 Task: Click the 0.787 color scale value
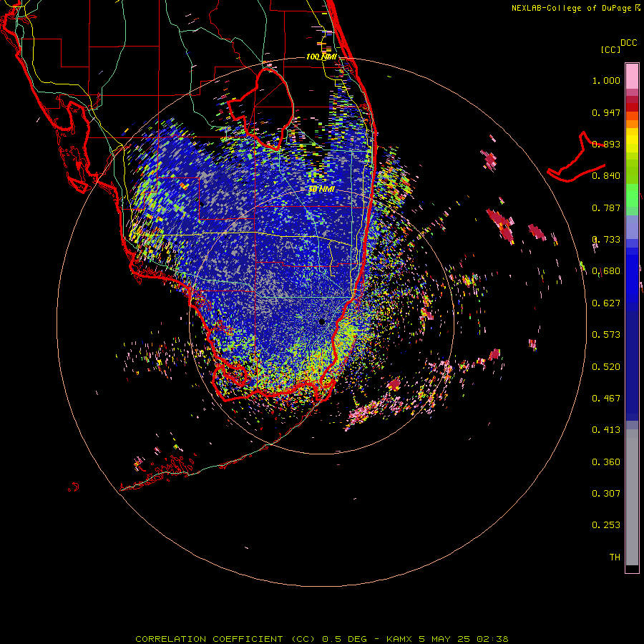tap(606, 208)
